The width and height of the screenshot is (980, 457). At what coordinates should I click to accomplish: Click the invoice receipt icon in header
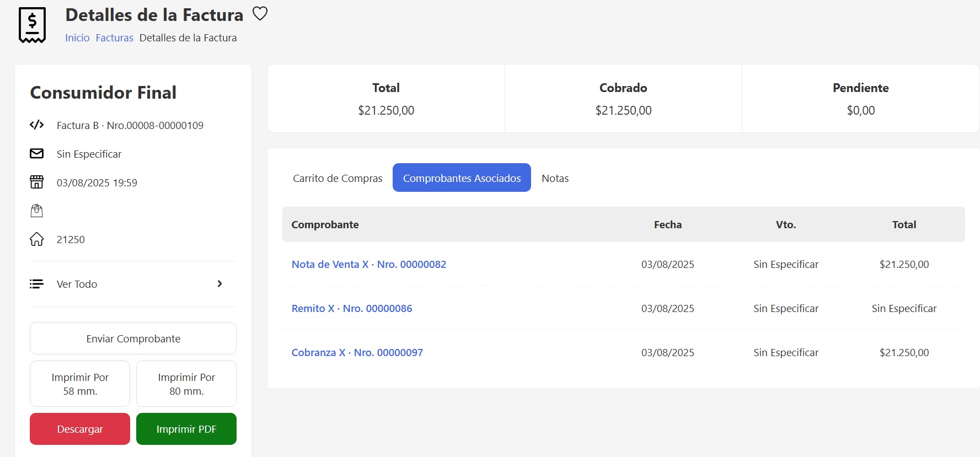[32, 25]
